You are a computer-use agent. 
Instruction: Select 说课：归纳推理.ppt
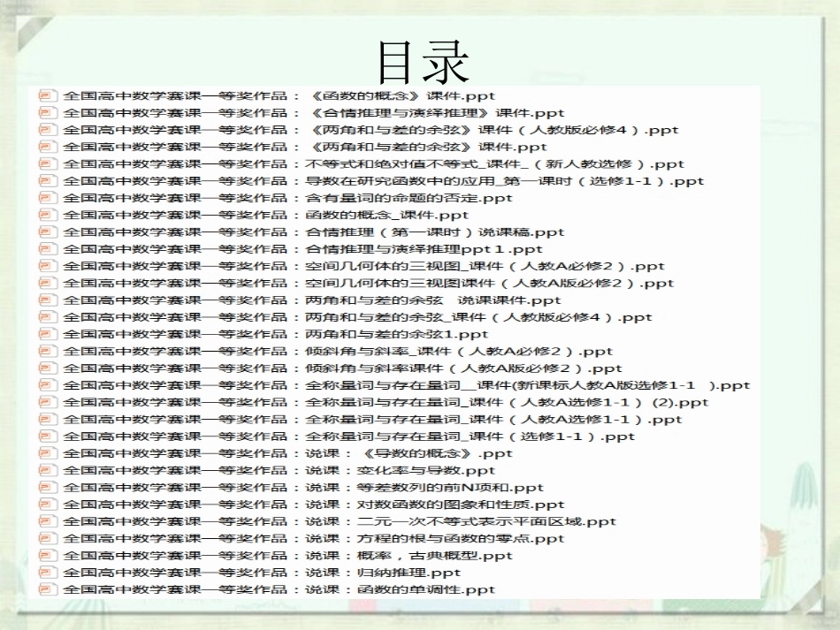pyautogui.click(x=262, y=573)
